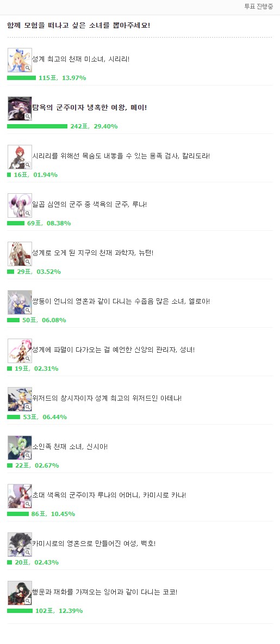Open the 코코 character thumbnail
The image size is (280, 644).
20,593
